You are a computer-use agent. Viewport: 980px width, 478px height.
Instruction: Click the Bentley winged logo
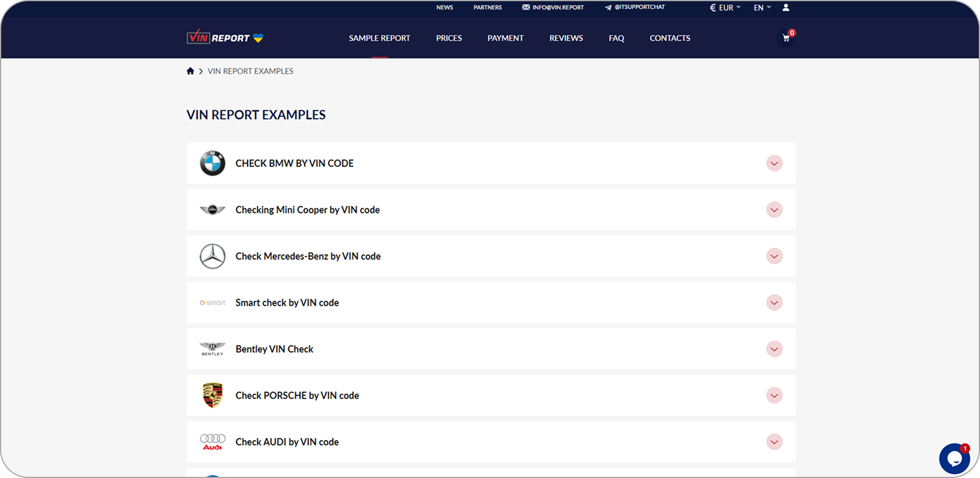[x=213, y=349]
